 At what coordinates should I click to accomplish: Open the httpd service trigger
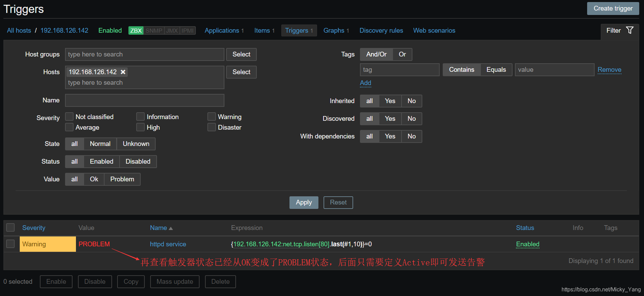tap(168, 244)
